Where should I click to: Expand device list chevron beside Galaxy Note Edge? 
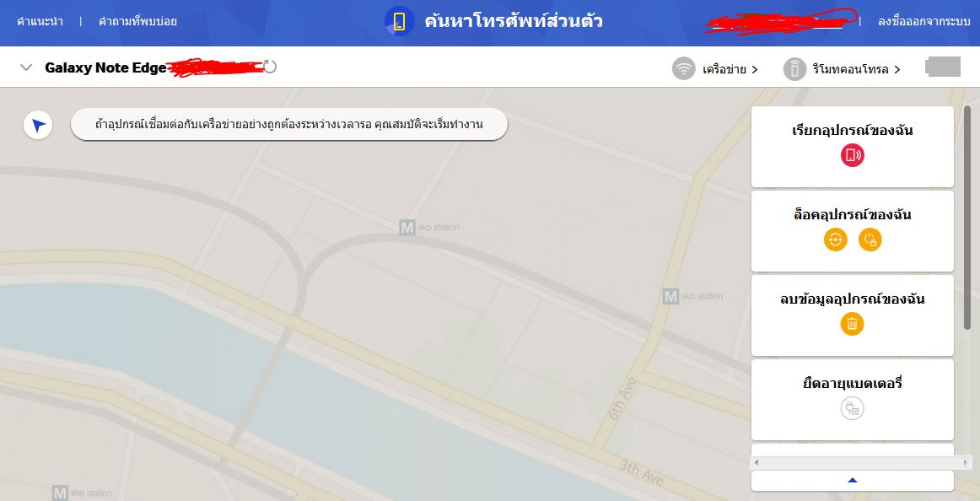point(25,67)
